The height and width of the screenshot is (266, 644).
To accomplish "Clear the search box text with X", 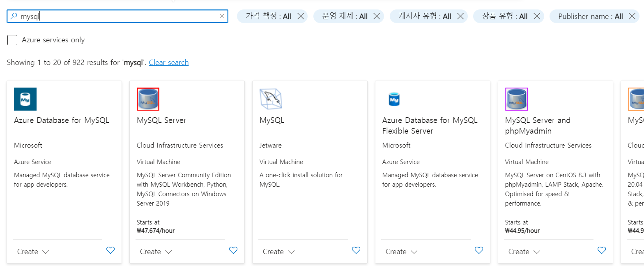I will [x=222, y=16].
